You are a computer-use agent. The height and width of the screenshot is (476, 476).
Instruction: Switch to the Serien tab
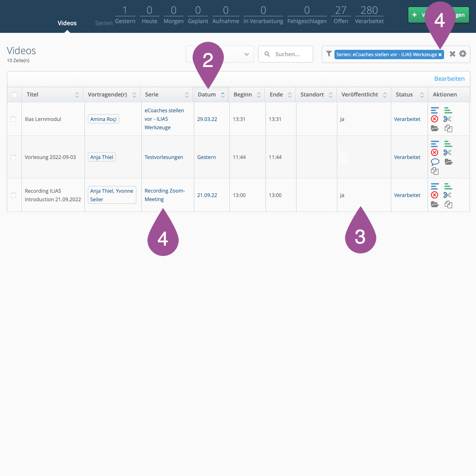tap(104, 23)
